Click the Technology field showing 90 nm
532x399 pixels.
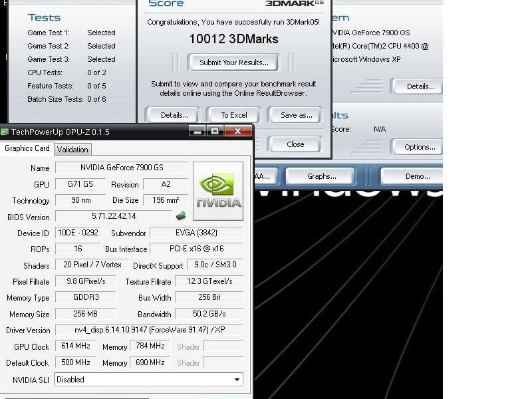[x=80, y=200]
